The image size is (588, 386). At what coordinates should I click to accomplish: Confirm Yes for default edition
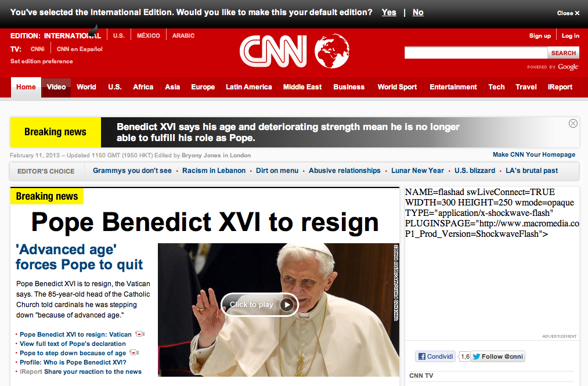click(389, 12)
